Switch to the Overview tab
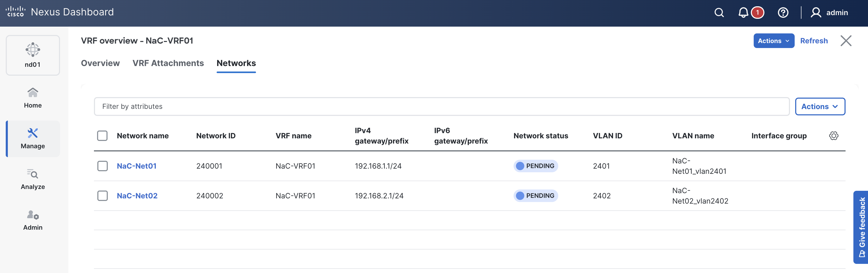 click(x=100, y=63)
